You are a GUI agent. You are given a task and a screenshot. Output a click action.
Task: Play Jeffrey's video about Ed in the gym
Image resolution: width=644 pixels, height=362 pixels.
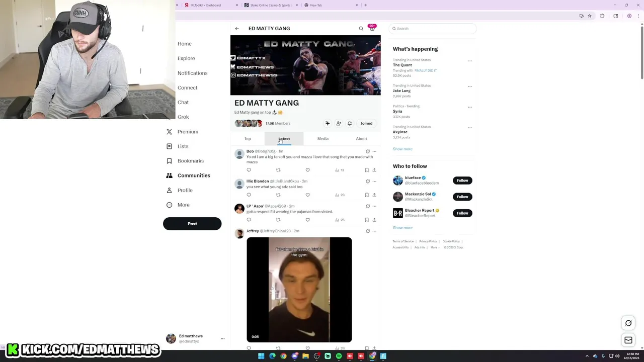[x=299, y=290]
